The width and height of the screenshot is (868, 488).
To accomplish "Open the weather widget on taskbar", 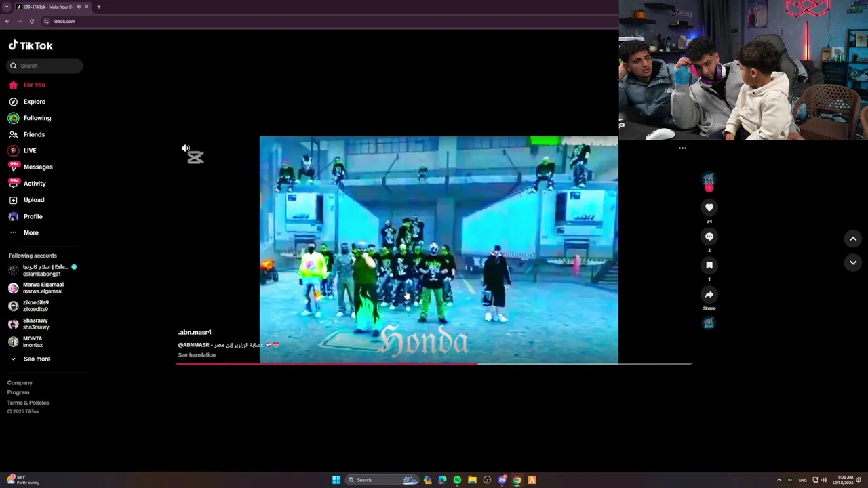I will [x=24, y=480].
